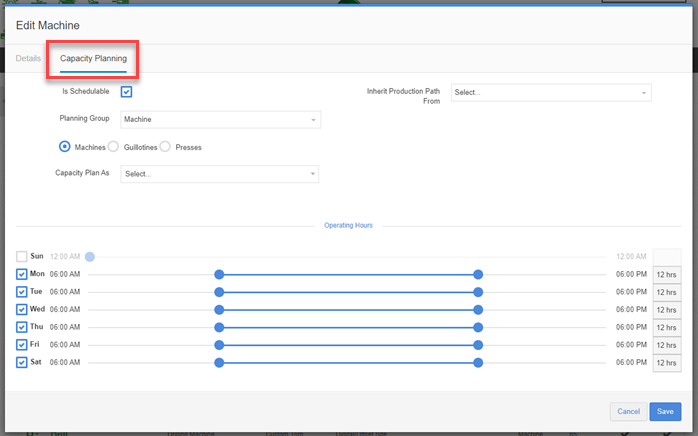Select the Machines radio button

click(65, 147)
